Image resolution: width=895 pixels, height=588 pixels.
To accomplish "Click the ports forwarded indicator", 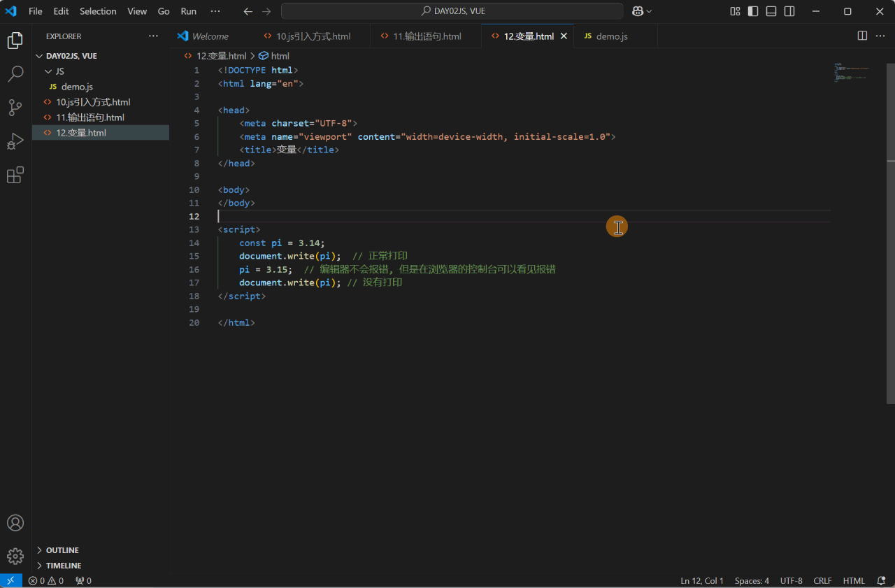I will click(x=83, y=581).
